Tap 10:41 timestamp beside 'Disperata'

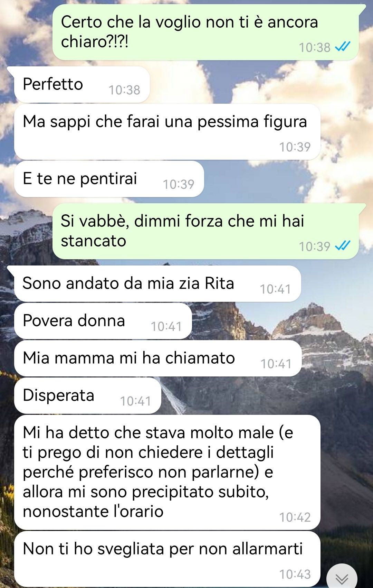[x=135, y=401]
